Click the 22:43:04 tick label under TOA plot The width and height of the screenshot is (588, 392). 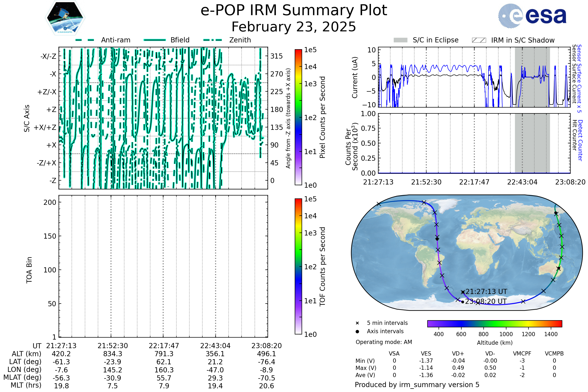pyautogui.click(x=215, y=346)
